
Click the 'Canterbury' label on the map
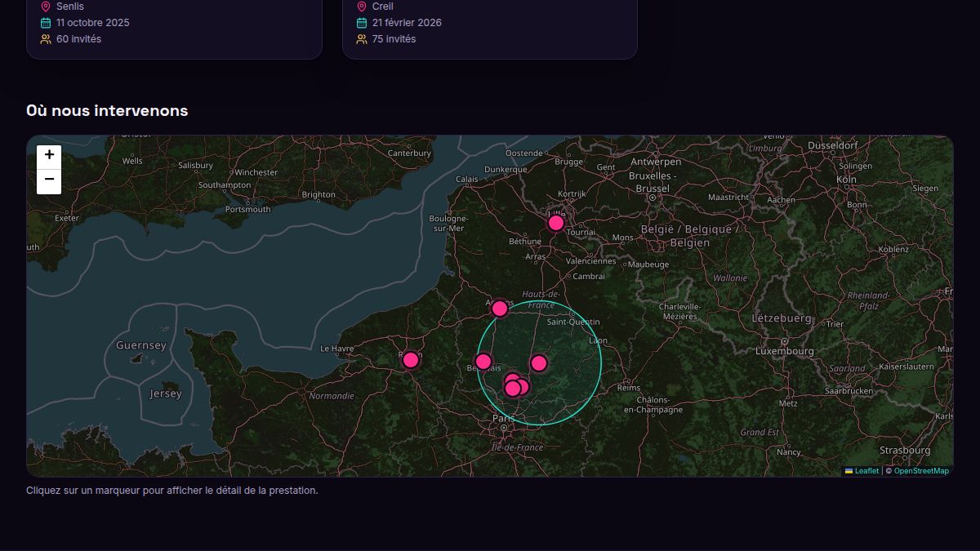point(409,153)
